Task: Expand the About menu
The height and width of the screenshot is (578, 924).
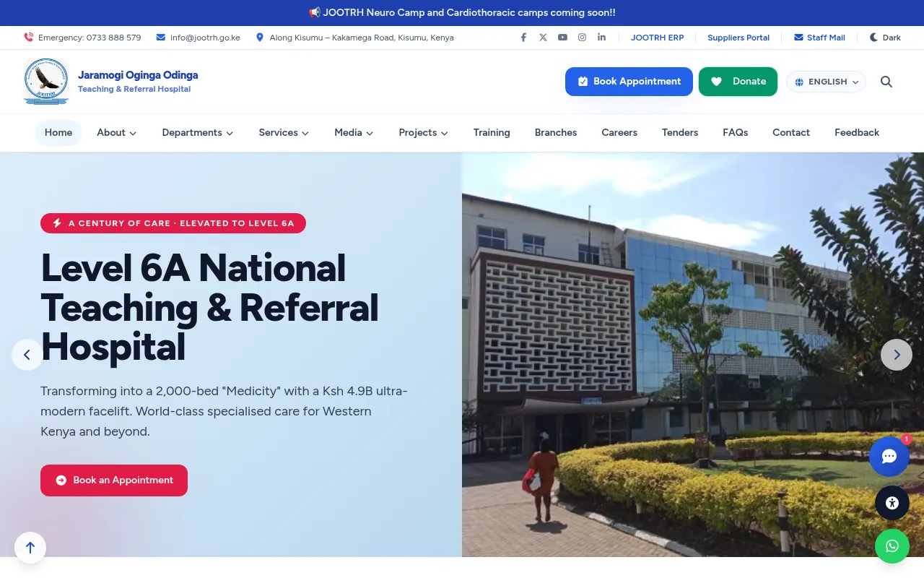Action: [x=117, y=133]
